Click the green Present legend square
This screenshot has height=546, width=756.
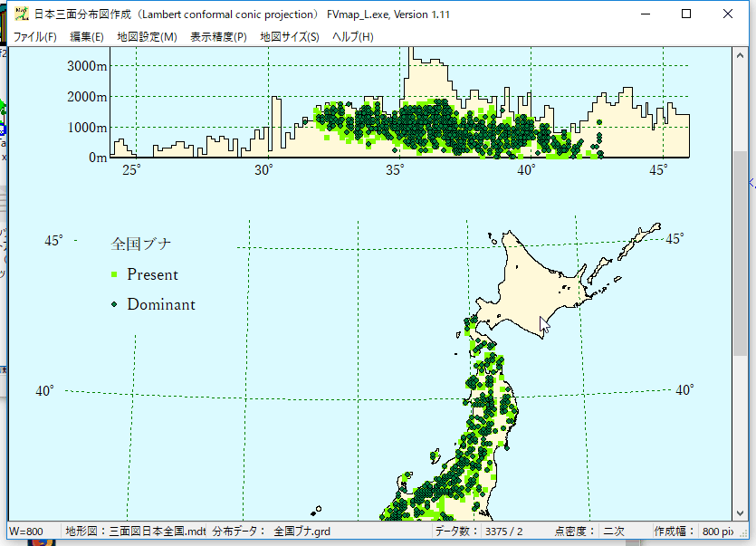coord(114,275)
